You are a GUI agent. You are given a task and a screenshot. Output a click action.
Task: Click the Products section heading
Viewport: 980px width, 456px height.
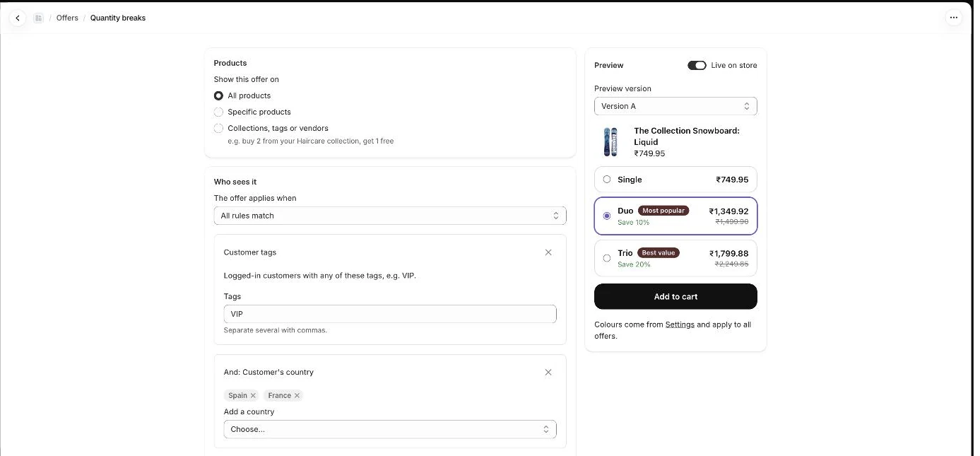[230, 64]
